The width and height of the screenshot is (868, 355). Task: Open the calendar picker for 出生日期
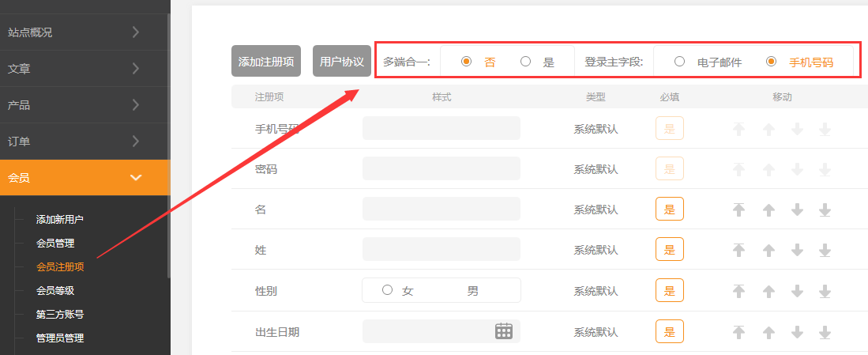pyautogui.click(x=504, y=331)
